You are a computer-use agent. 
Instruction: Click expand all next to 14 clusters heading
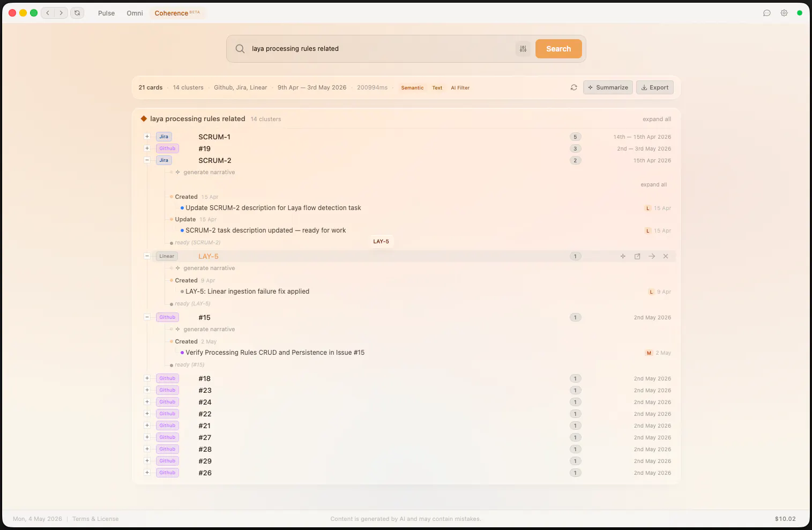657,119
